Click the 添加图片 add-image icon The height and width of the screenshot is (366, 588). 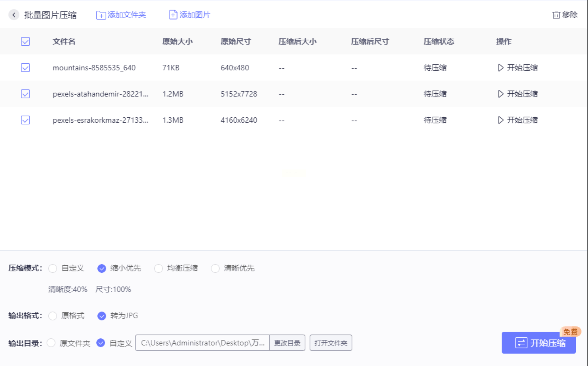click(x=173, y=15)
